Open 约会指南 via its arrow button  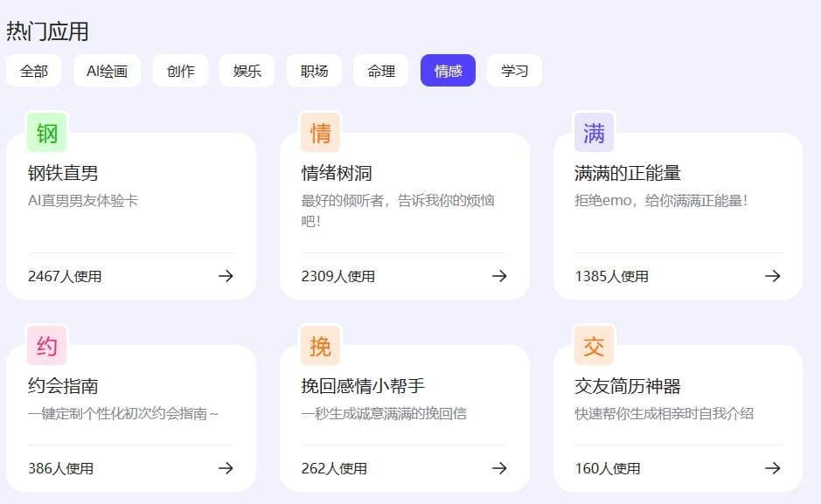[x=226, y=467]
